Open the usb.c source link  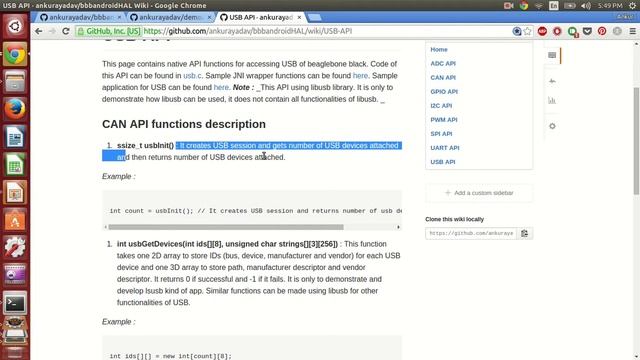coord(192,76)
